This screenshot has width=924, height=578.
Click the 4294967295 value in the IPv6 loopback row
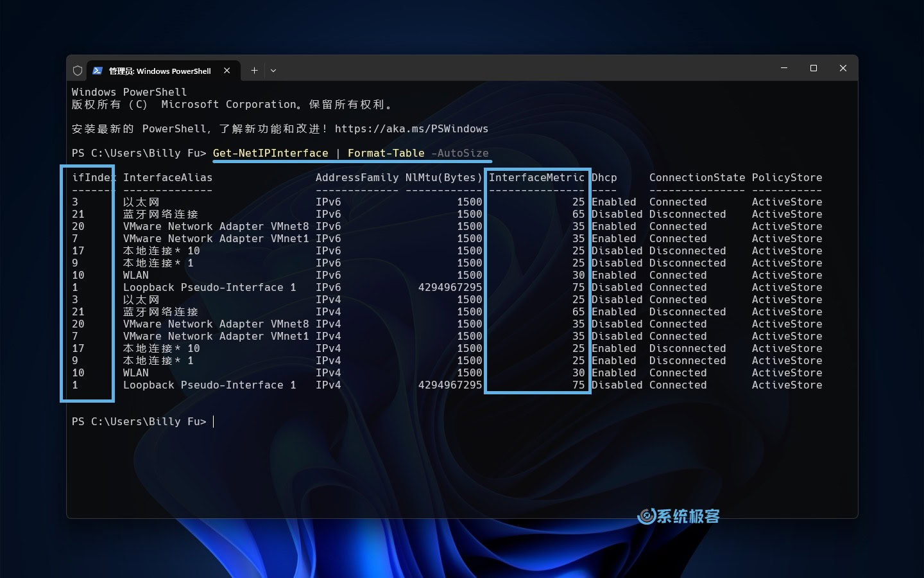click(x=450, y=287)
